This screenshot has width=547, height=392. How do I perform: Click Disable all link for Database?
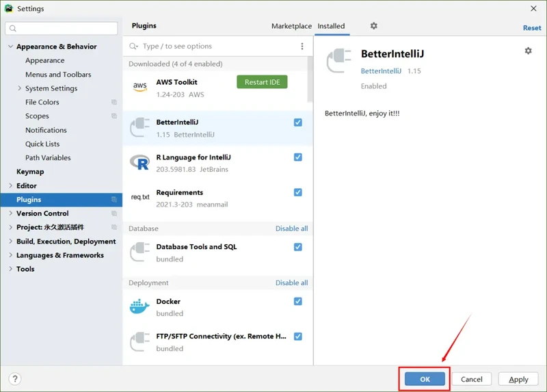(291, 228)
